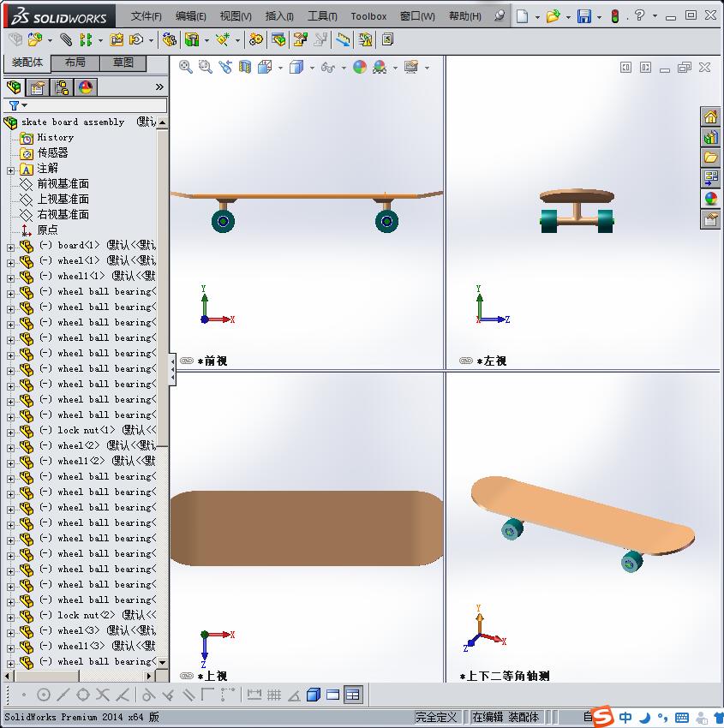Toggle the shaded cube display button
Viewport: 724px width, 728px height.
click(x=314, y=695)
